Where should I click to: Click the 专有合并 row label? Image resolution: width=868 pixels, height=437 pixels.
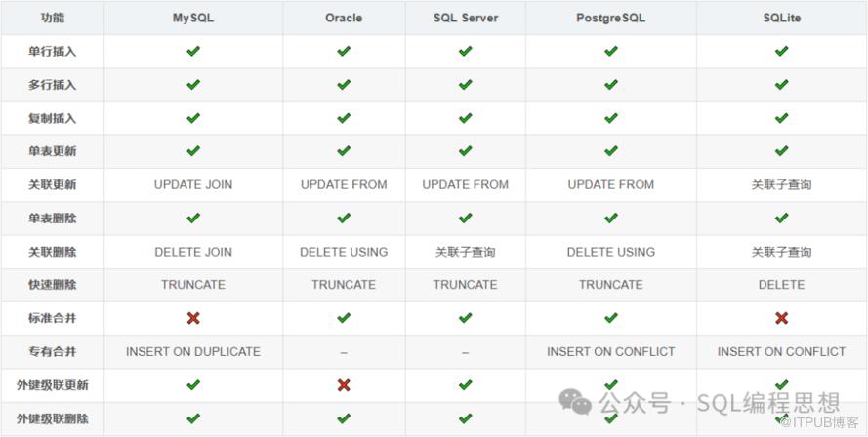pyautogui.click(x=53, y=351)
